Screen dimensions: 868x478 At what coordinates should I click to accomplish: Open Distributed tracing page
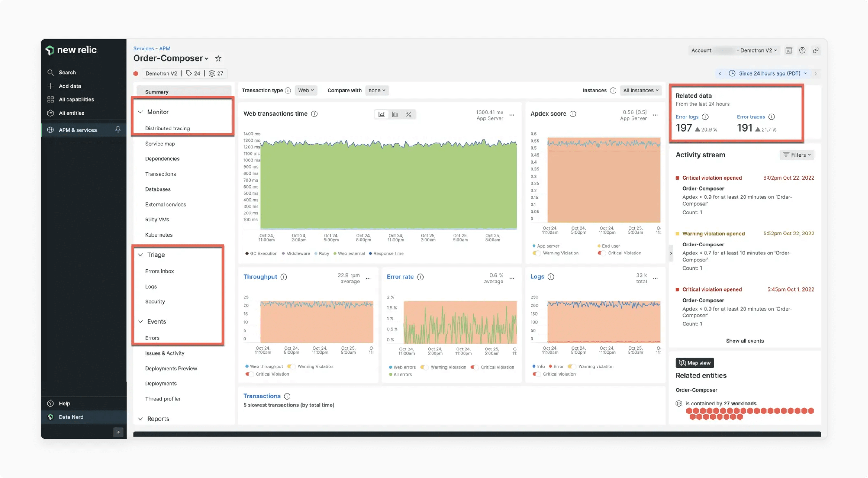point(167,128)
